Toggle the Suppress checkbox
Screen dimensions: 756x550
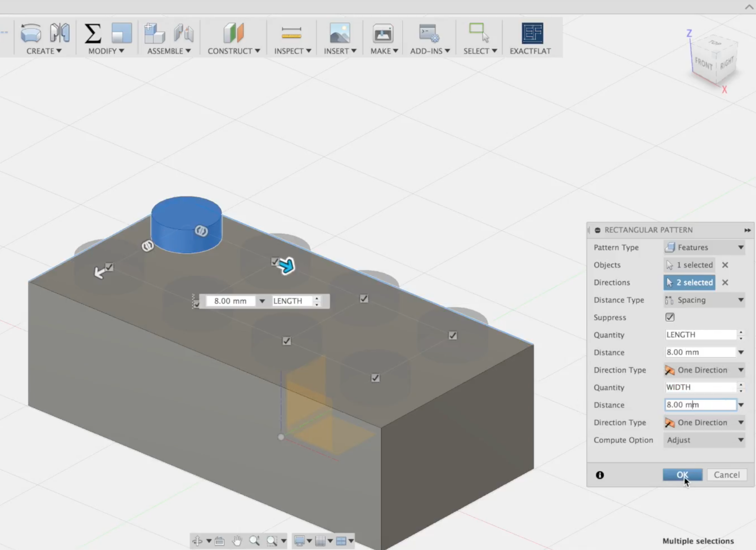670,317
